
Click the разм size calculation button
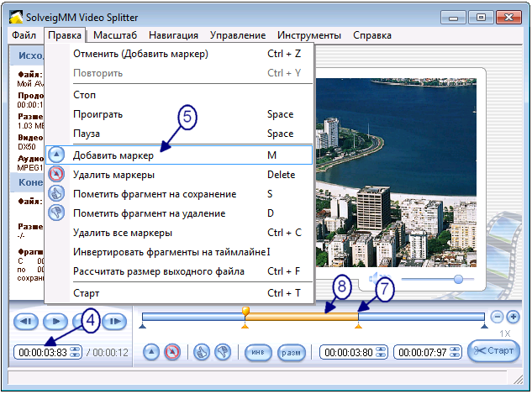291,353
